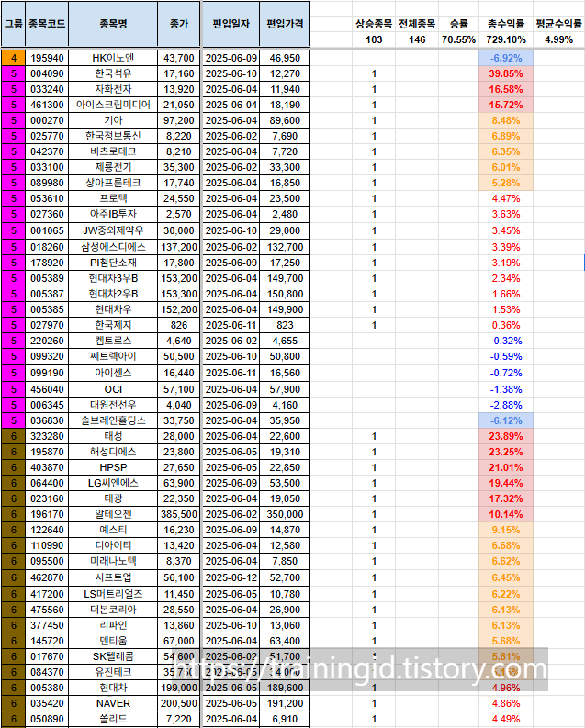Click stock code 005380 for 현대차
The image size is (585, 728).
[x=47, y=689]
